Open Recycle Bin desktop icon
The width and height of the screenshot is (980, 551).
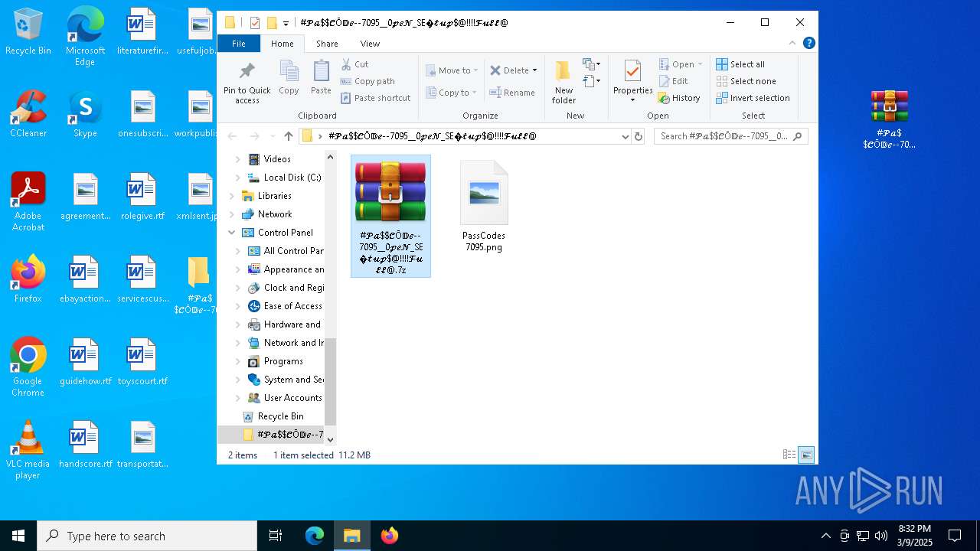[28, 31]
